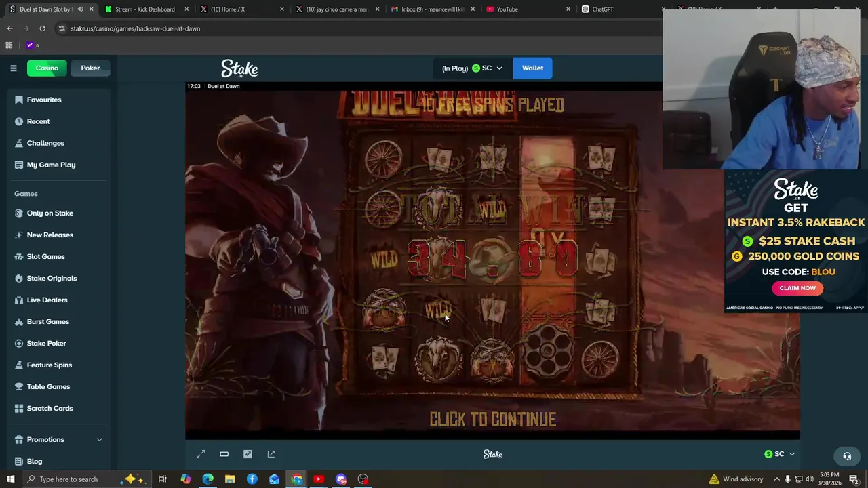Click the Windows taskbar search box
868x488 pixels.
click(x=88, y=479)
